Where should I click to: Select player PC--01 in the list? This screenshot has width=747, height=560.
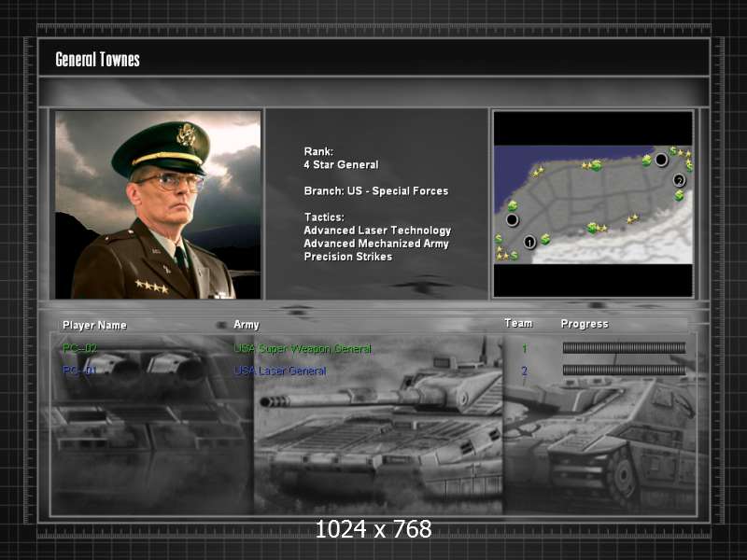click(x=80, y=370)
